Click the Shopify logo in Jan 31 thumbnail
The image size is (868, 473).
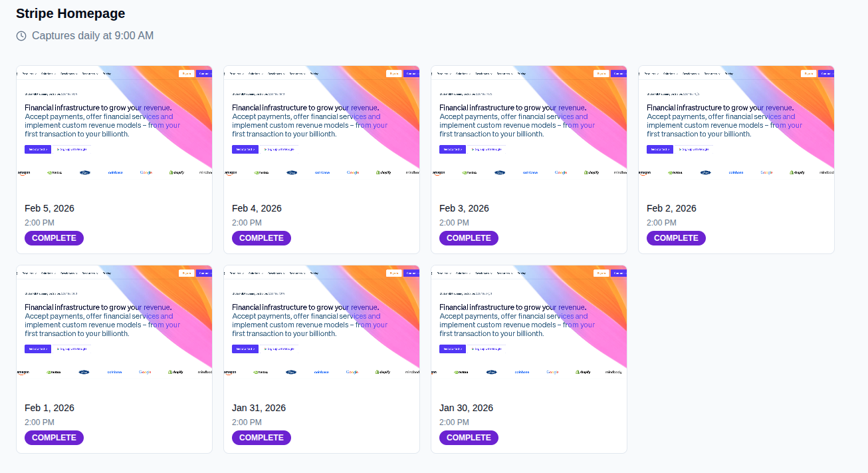[x=384, y=371]
